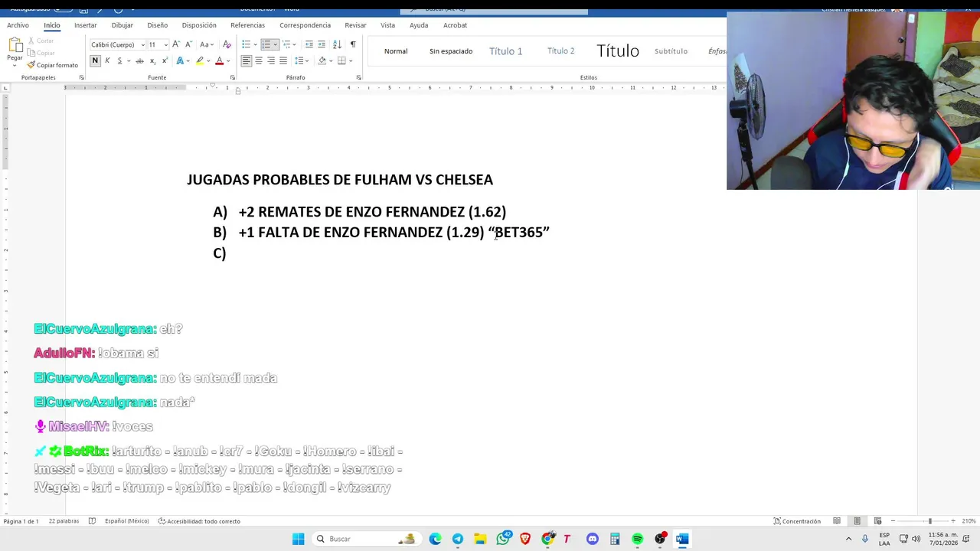
Task: Open Calculator in the taskbar
Action: pos(615,539)
